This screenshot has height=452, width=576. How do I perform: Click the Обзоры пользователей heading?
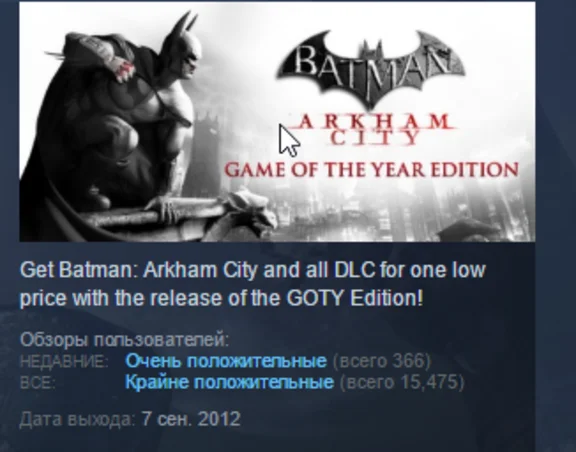(x=125, y=340)
